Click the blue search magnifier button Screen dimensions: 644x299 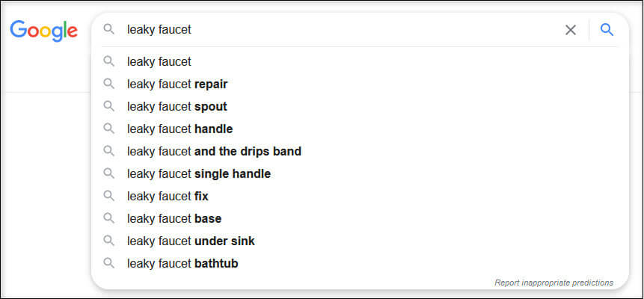pos(607,30)
